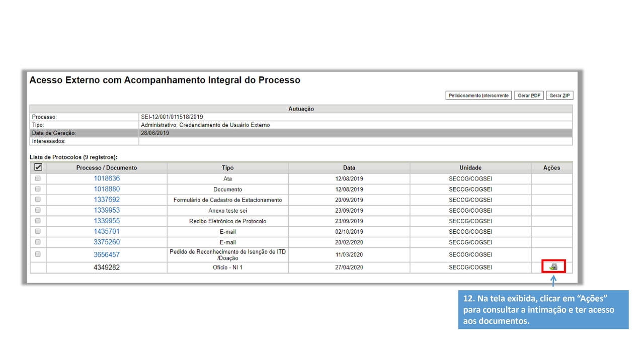Click the Peticionamento Intercorrente button

tap(478, 96)
